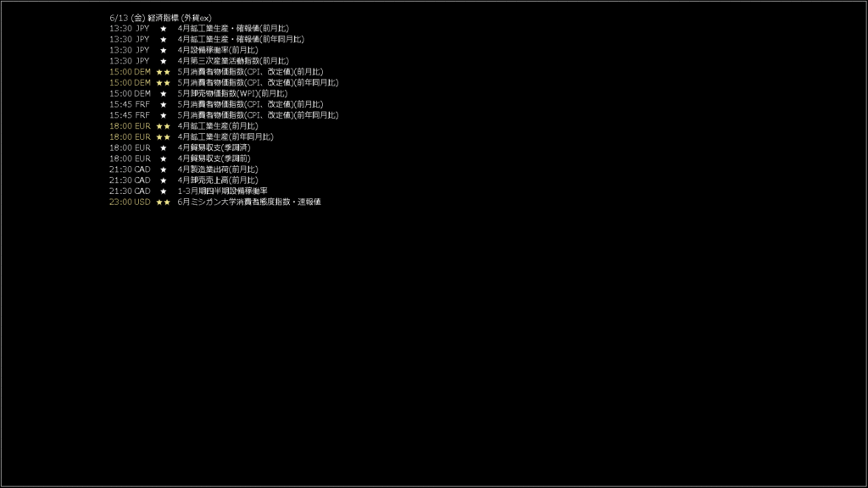Screen dimensions: 868x488
Task: Select the 6/13 (金) 経済指標 header line
Action: (160, 19)
